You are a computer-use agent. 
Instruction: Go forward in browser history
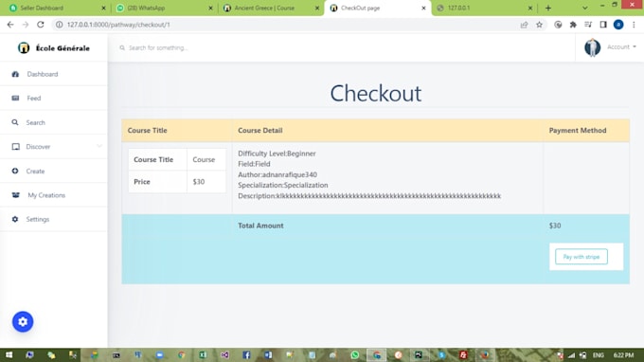(x=26, y=25)
